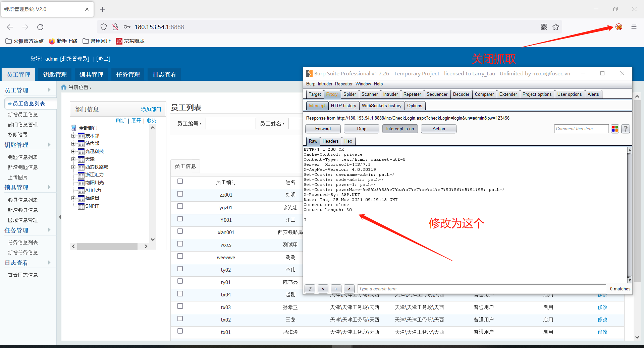Open the 新手上路 bookmark
This screenshot has height=348, width=644.
coord(63,41)
